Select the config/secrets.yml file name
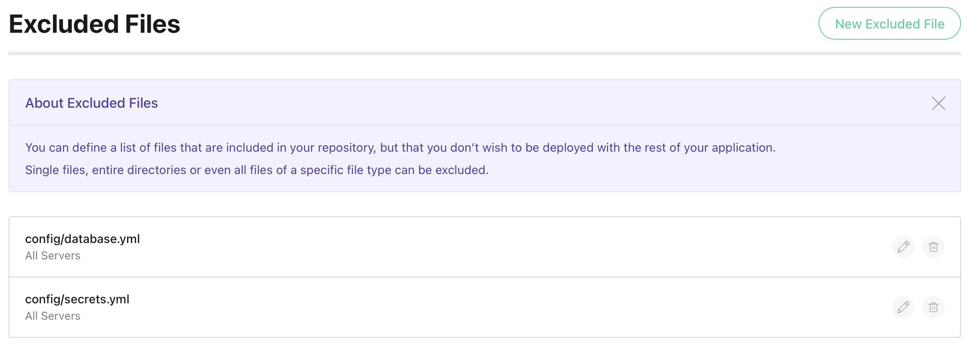 tap(77, 299)
